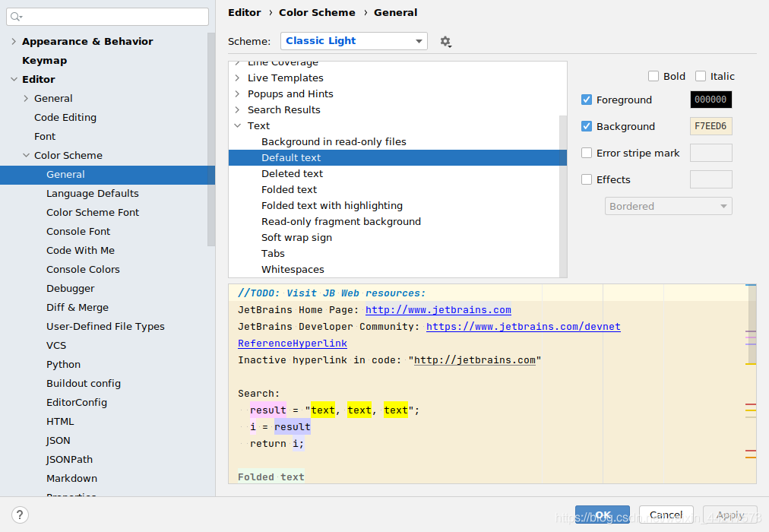Expand Appearance & Behavior section
This screenshot has height=532, width=769.
click(14, 42)
